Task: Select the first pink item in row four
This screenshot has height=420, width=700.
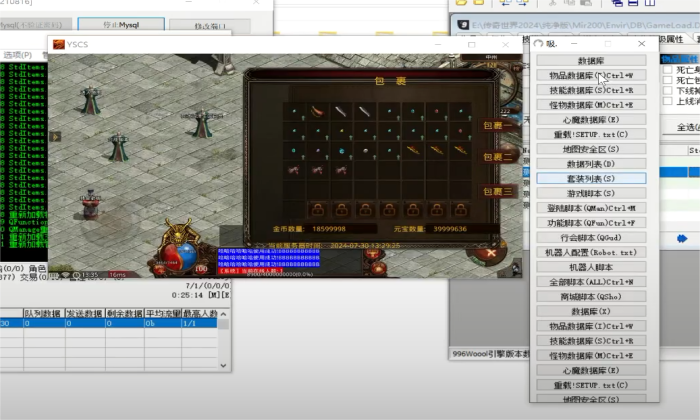Action: click(292, 170)
